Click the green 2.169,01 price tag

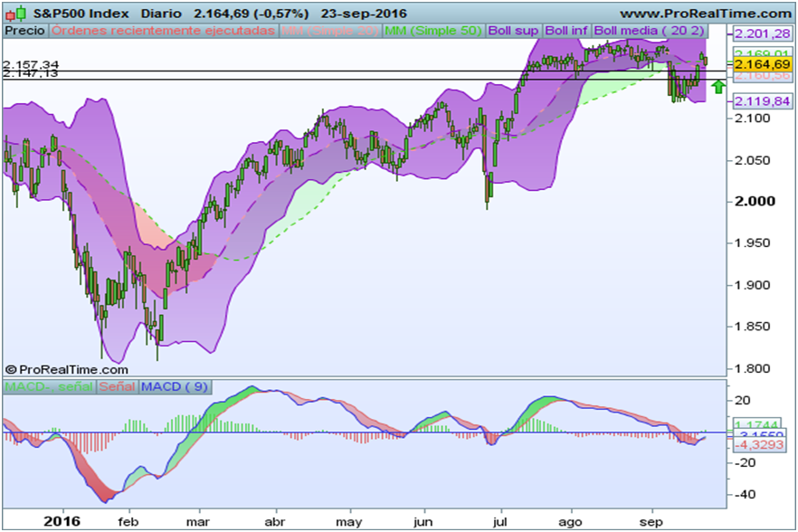pyautogui.click(x=762, y=53)
